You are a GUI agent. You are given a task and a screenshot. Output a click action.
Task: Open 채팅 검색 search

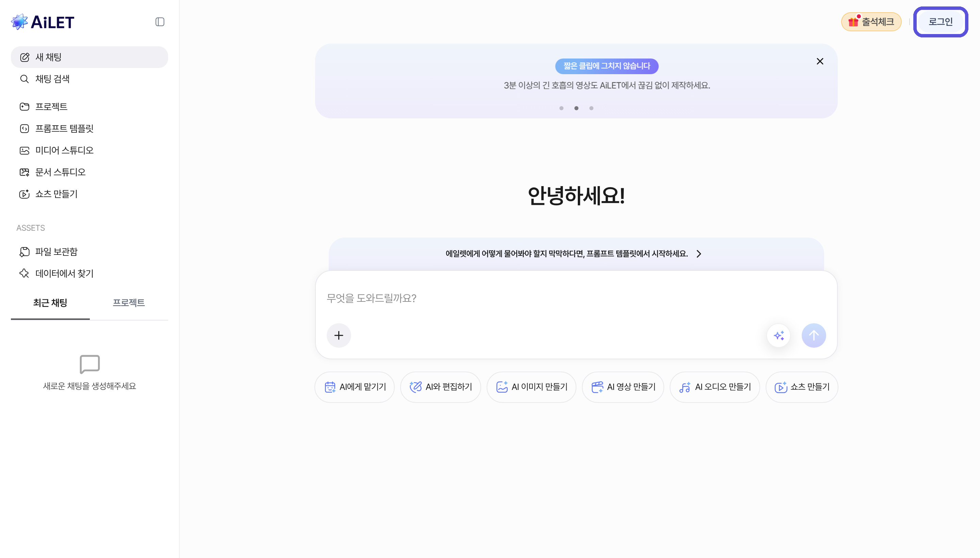(x=89, y=79)
